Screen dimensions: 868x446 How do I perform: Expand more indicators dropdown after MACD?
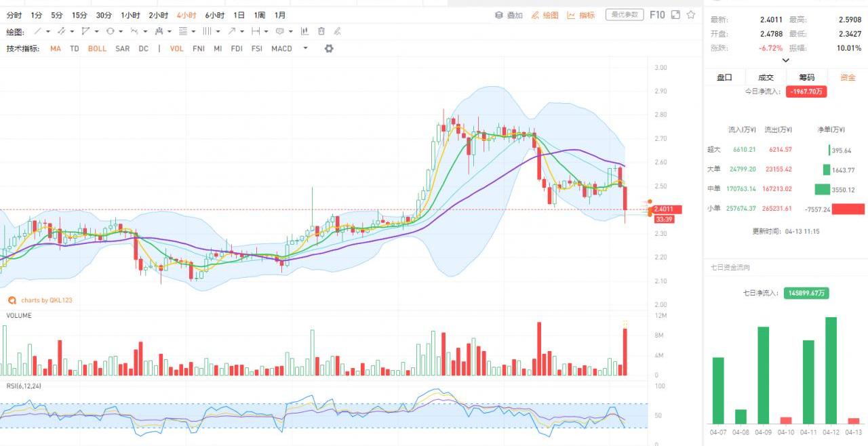pyautogui.click(x=305, y=49)
